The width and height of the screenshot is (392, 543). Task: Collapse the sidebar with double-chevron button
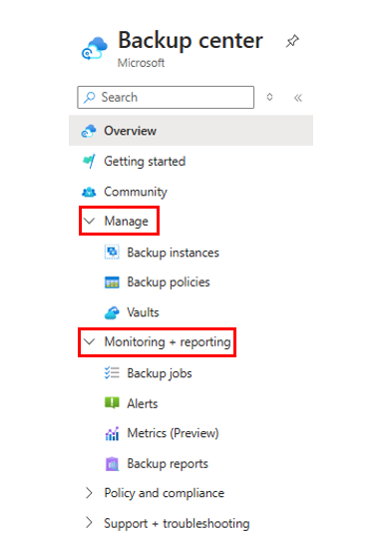point(298,98)
